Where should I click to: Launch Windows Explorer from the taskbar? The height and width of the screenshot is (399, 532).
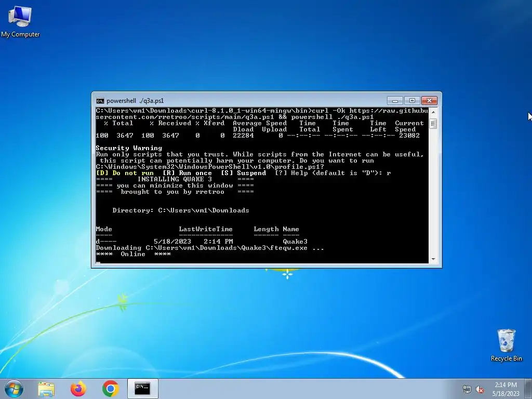(x=46, y=389)
